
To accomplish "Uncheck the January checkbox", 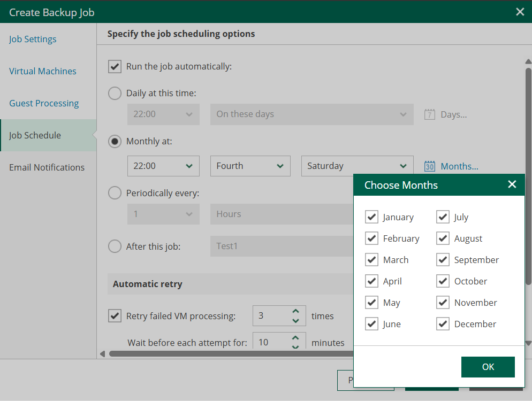I will click(371, 217).
